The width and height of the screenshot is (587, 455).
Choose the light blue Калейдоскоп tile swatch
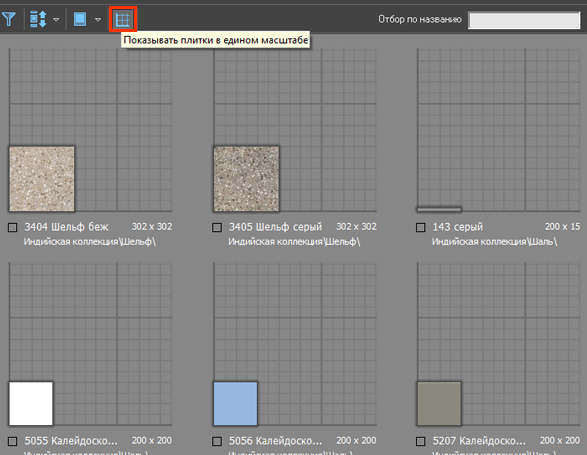pyautogui.click(x=235, y=403)
